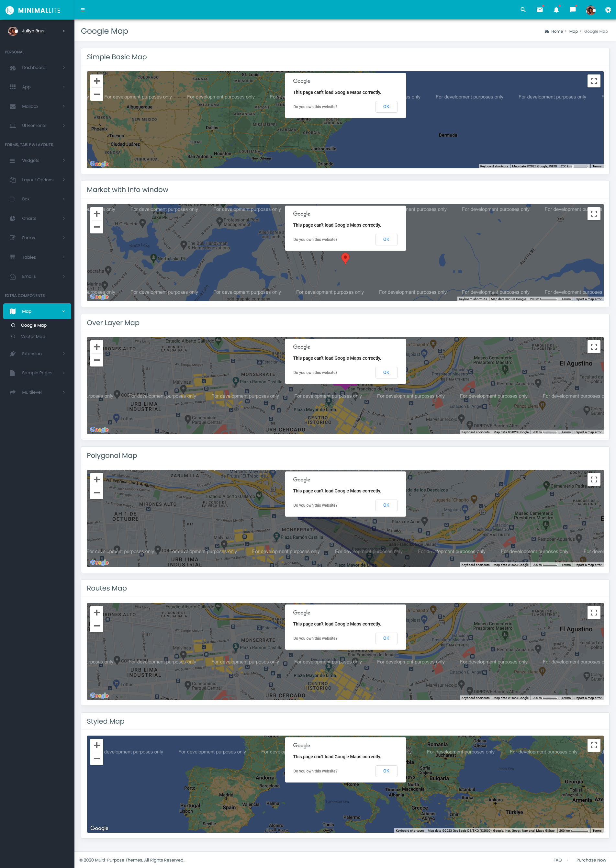
Task: Expand the Juliya Brus profile chevron
Action: (x=64, y=31)
